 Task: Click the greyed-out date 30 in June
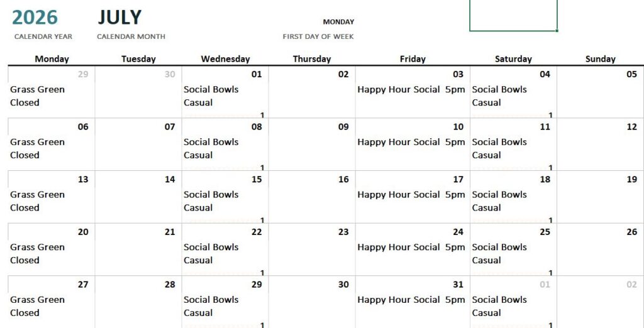click(x=170, y=74)
